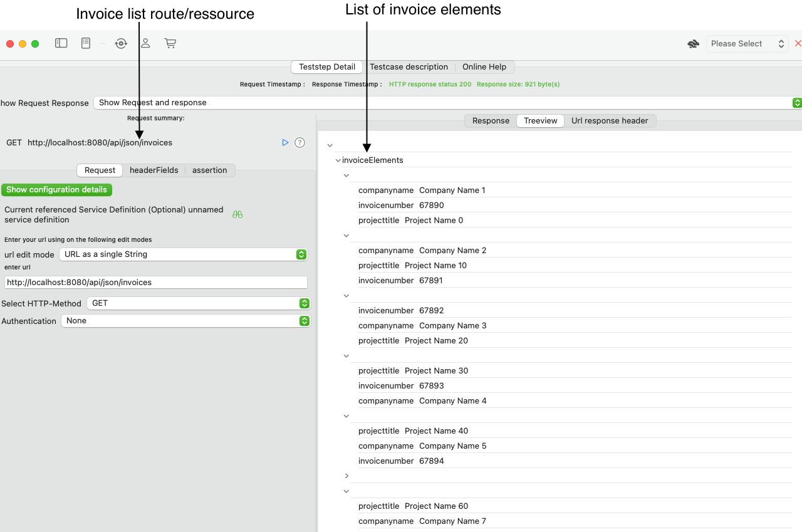Click inside the enter url text field
This screenshot has height=532, width=802.
point(156,282)
